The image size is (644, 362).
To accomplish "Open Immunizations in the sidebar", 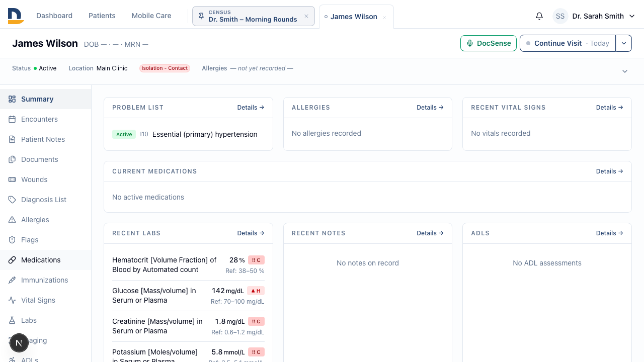I will pyautogui.click(x=44, y=280).
